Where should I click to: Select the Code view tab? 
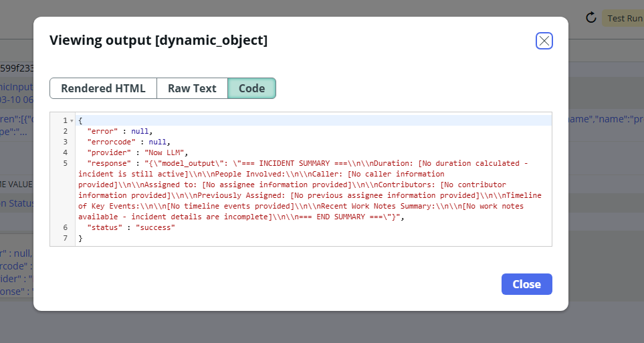251,88
